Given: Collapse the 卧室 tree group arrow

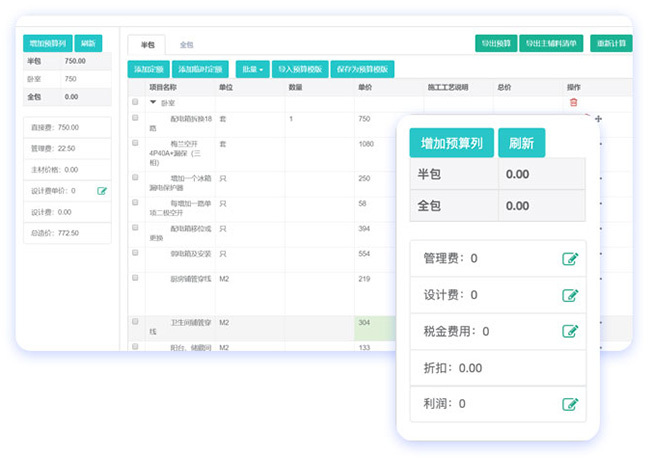Looking at the screenshot, I should 153,102.
